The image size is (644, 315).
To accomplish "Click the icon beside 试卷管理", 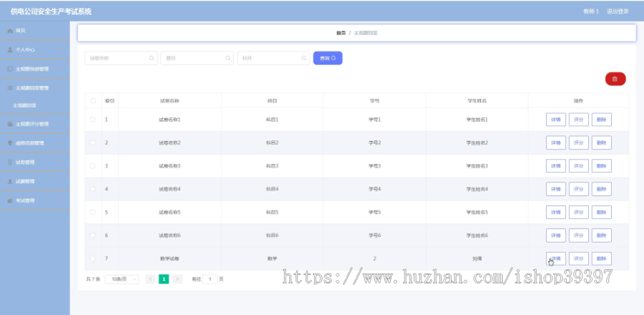I will coord(10,163).
